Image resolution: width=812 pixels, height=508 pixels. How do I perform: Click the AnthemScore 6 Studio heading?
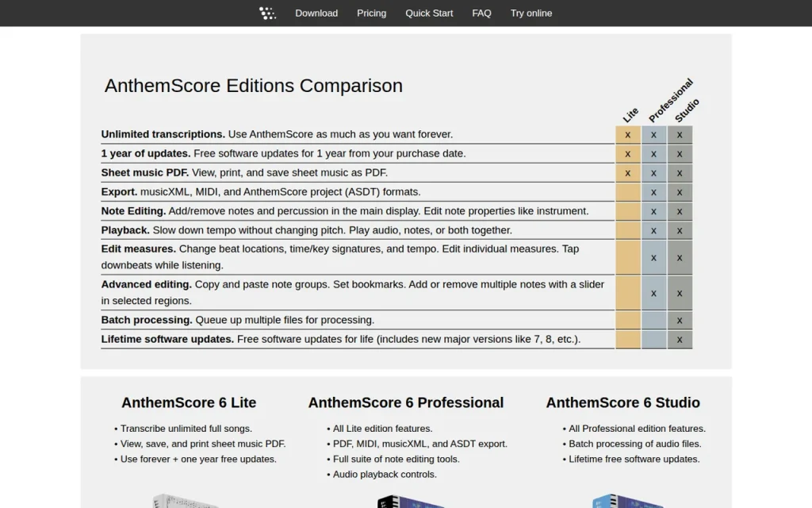623,402
